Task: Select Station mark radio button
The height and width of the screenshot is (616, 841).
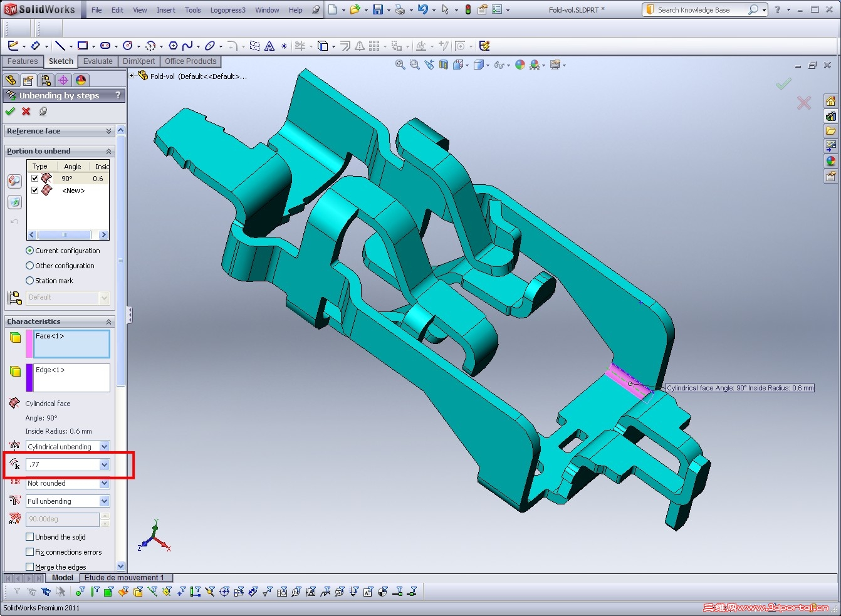Action: [29, 281]
